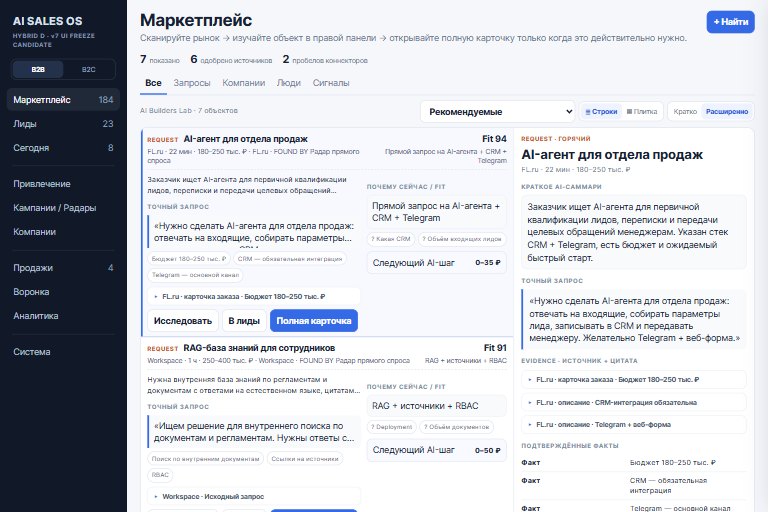Screen dimensions: 768x512
Task: Click Следующий AI-шаг 0–35 ₽
Action: 437,263
